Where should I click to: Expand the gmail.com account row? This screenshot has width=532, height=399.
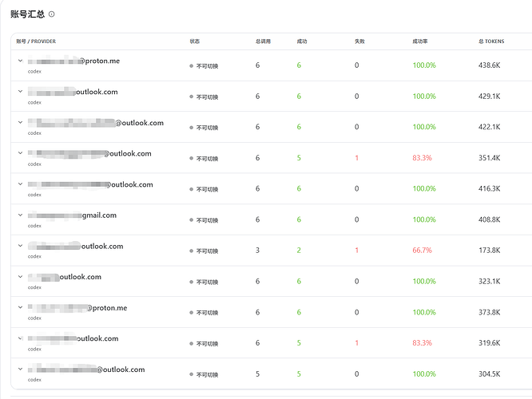20,215
